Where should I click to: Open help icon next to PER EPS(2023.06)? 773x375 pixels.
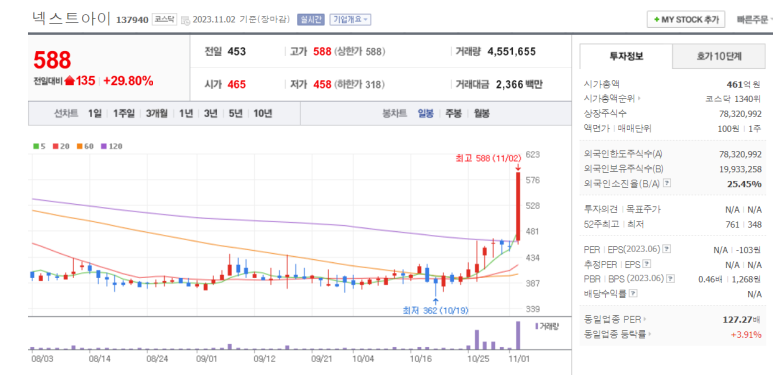[x=667, y=249]
